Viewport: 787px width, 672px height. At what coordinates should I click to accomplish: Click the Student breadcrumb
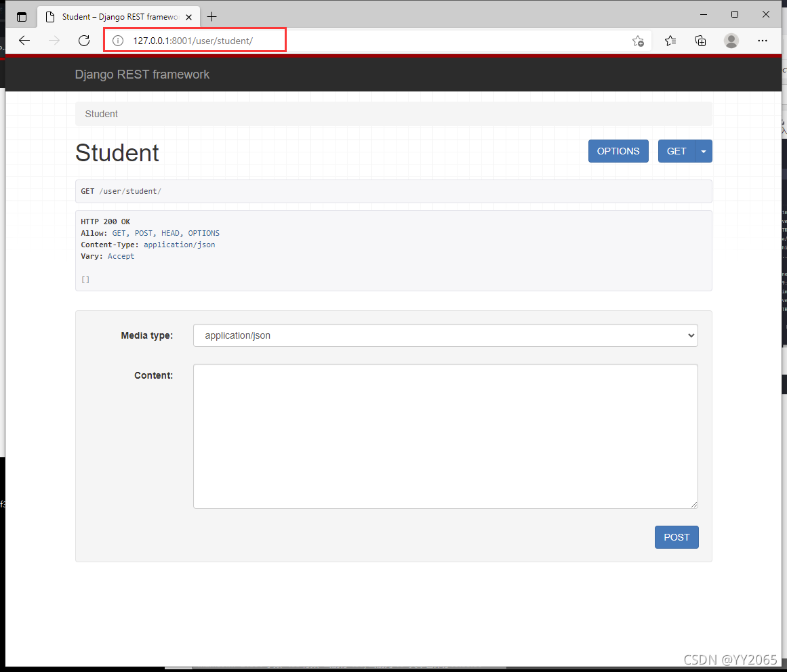(x=102, y=114)
